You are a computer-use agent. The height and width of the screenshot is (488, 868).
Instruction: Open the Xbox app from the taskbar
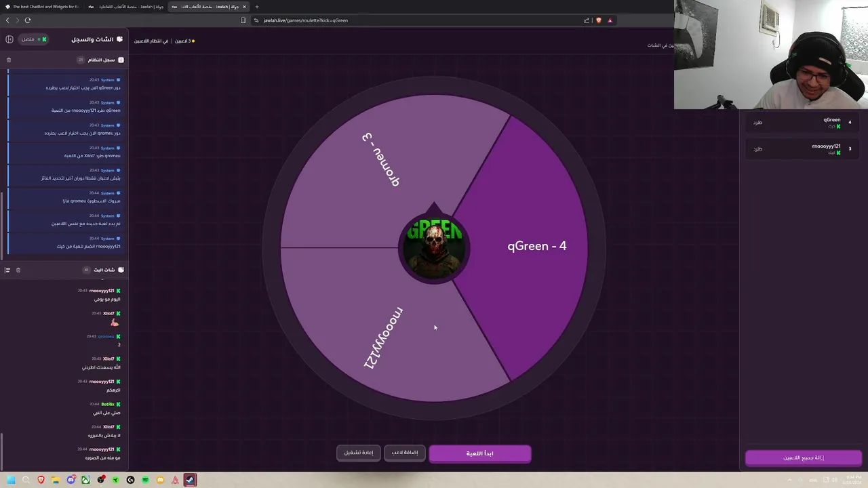coord(85,480)
